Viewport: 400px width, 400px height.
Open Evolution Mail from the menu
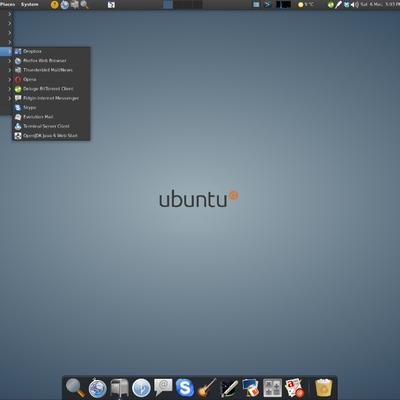tap(51, 117)
